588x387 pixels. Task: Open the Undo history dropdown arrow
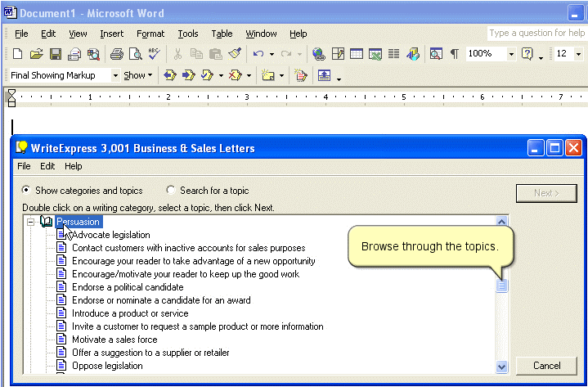click(272, 54)
